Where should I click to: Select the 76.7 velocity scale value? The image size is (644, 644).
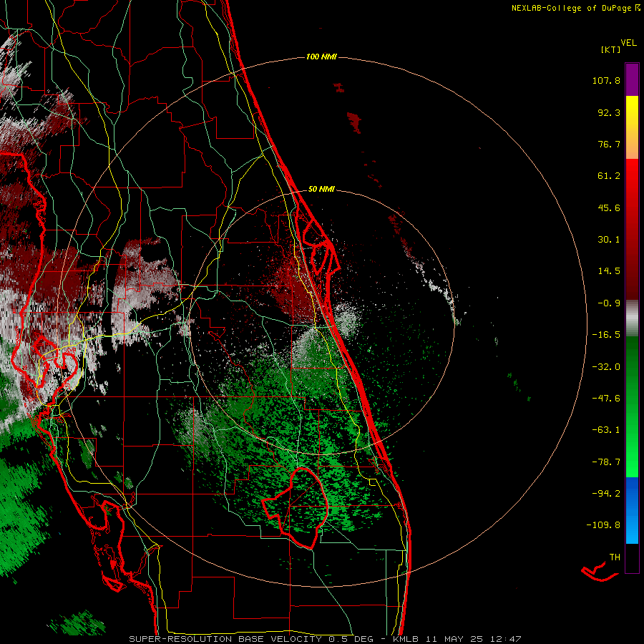609,144
